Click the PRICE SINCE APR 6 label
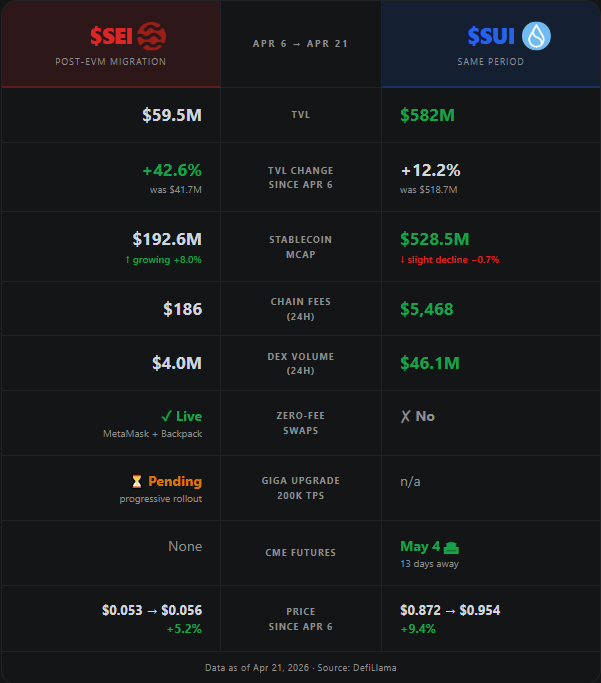This screenshot has height=683, width=601. (x=300, y=619)
